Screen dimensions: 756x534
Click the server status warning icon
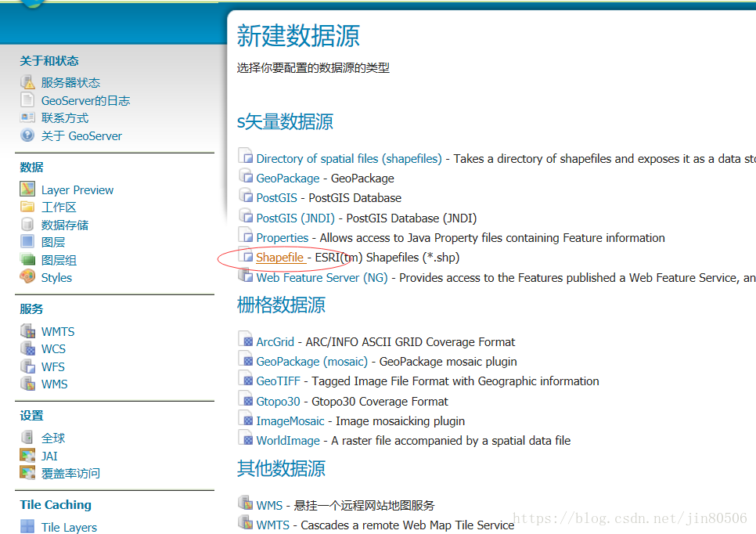point(28,82)
